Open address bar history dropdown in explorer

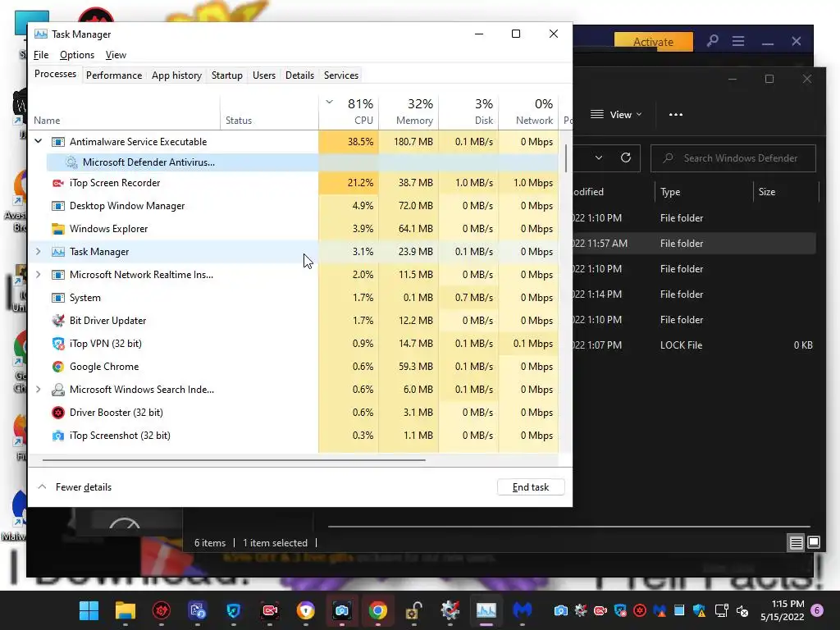tap(599, 158)
